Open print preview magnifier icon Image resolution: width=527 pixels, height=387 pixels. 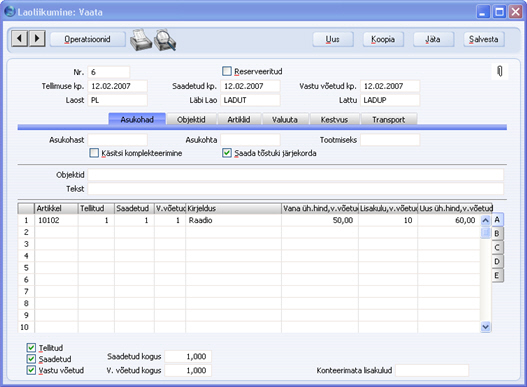click(x=165, y=40)
